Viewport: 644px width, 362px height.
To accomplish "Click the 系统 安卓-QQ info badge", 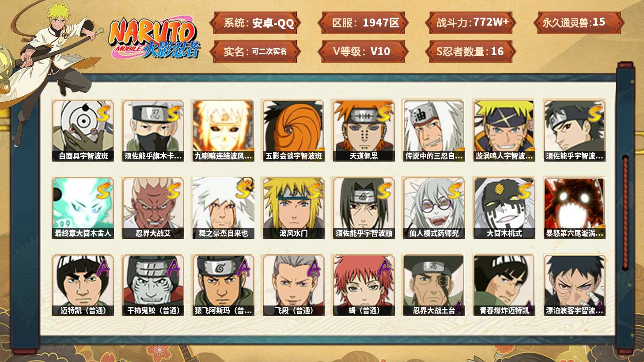I will pyautogui.click(x=255, y=23).
